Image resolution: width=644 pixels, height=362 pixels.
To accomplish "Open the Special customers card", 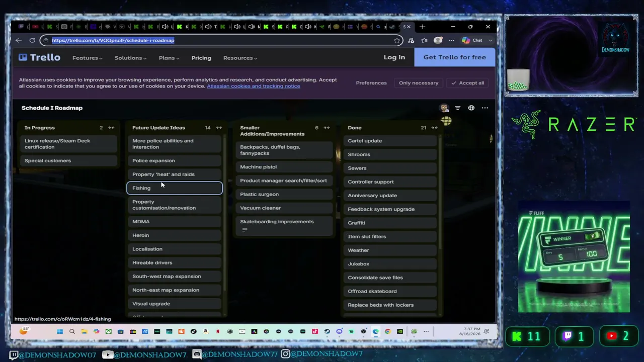I will (69, 161).
